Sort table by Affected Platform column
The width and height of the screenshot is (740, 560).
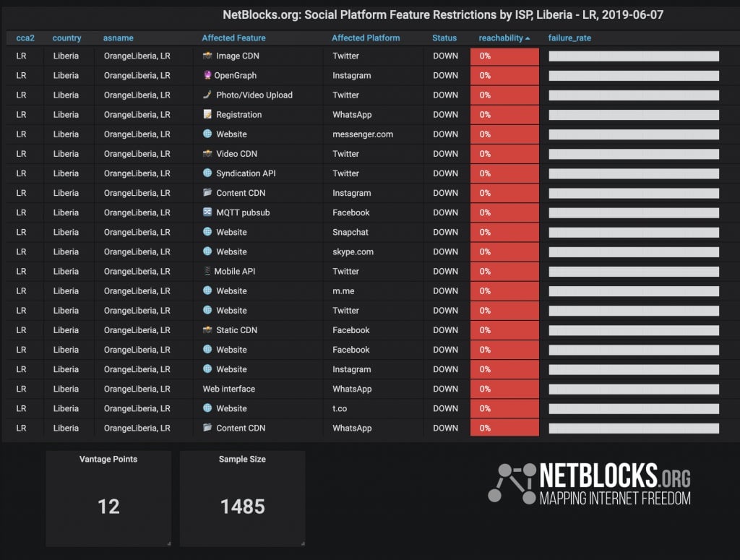pyautogui.click(x=366, y=38)
